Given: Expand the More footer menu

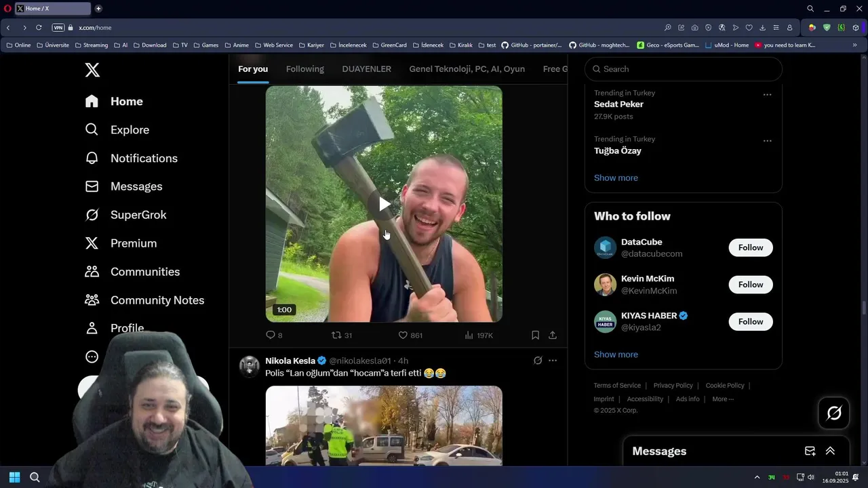Looking at the screenshot, I should (723, 399).
